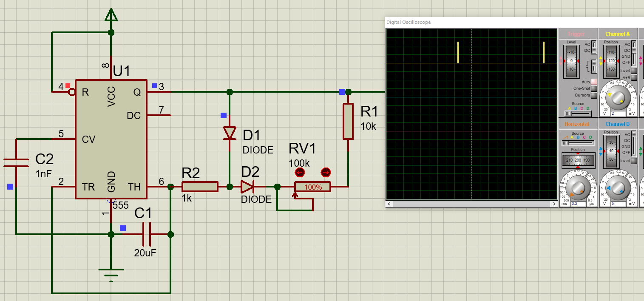Toggle the trigger Auto button
The height and width of the screenshot is (301, 644).
594,82
